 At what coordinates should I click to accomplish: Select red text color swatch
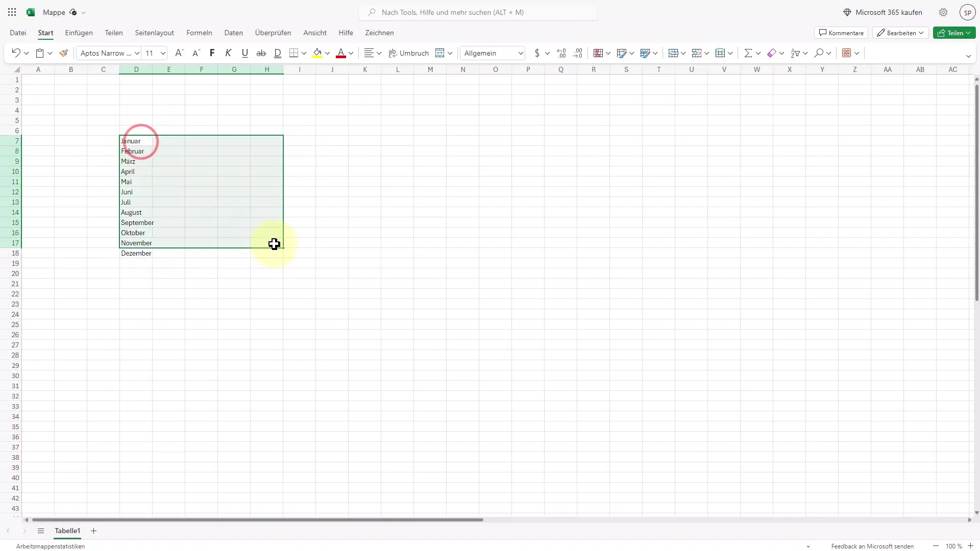[340, 57]
